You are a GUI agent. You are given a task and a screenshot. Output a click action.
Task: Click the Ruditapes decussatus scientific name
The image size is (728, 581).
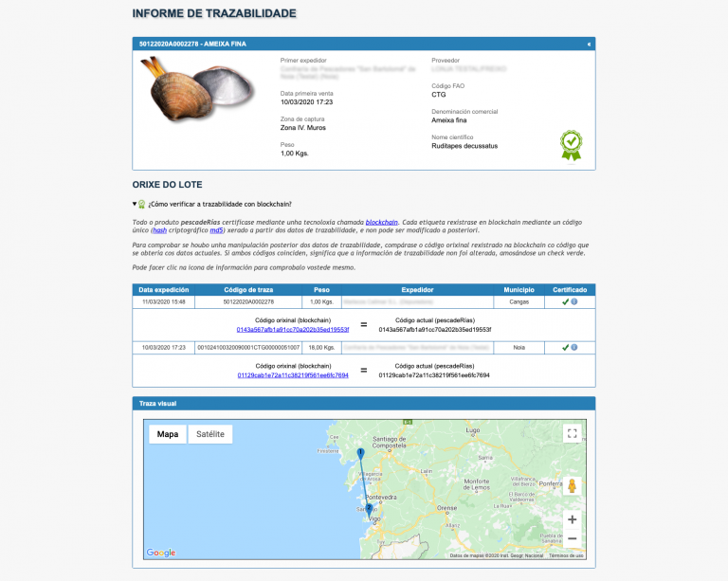click(464, 146)
